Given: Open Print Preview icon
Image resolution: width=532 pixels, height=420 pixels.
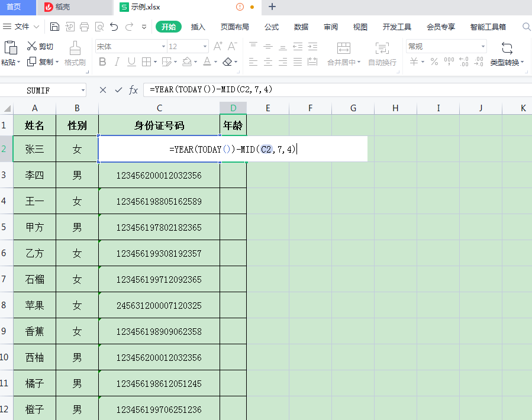Looking at the screenshot, I should pyautogui.click(x=99, y=27).
